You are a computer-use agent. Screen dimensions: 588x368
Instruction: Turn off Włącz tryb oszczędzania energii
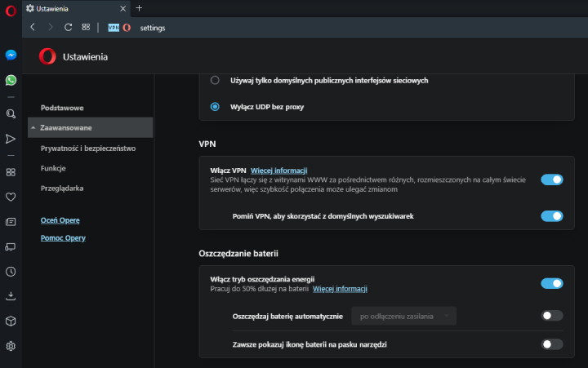[x=551, y=283]
